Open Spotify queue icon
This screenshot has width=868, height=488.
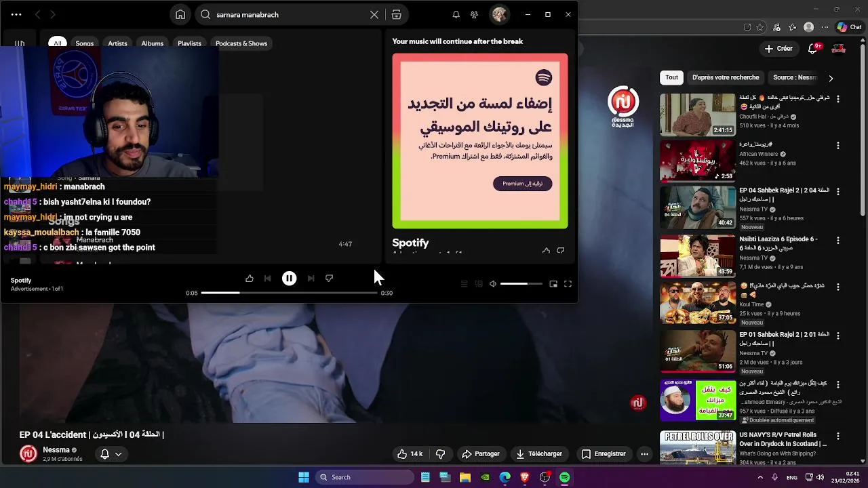(464, 284)
